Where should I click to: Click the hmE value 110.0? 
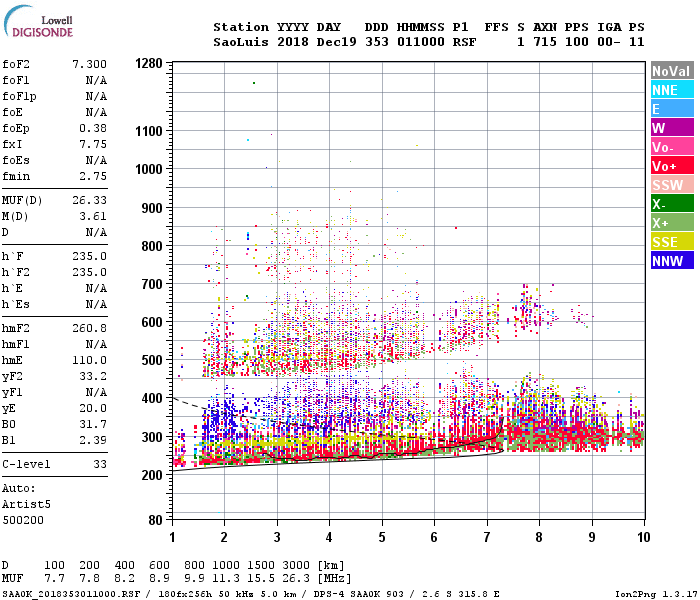[90, 360]
